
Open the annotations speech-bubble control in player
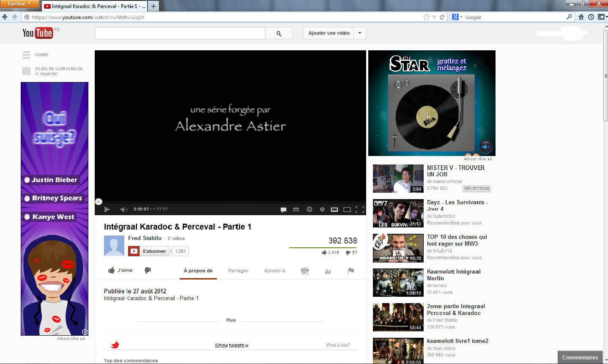[283, 209]
